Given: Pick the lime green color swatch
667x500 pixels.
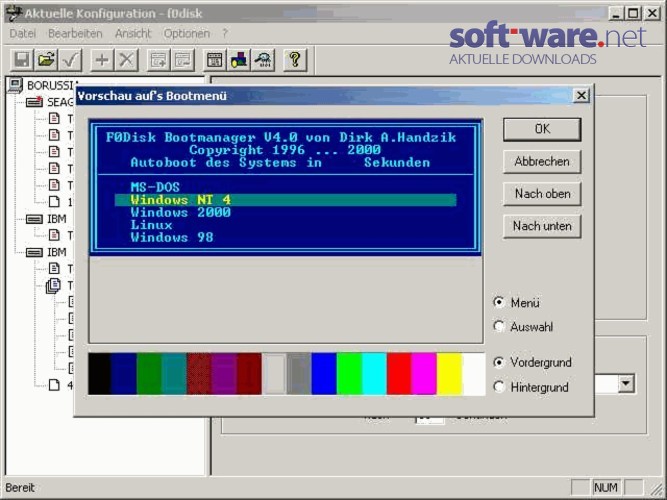Looking at the screenshot, I should tap(349, 374).
